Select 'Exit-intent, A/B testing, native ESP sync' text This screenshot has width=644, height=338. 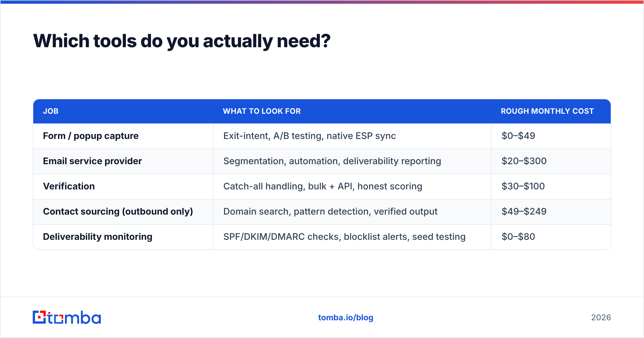pos(310,136)
